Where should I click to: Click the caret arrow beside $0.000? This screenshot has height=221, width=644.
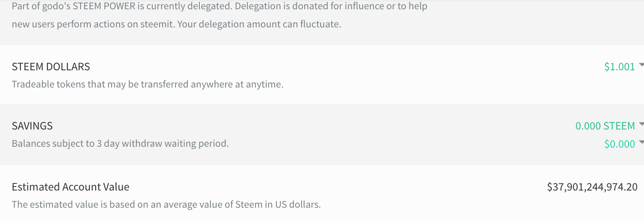click(641, 142)
